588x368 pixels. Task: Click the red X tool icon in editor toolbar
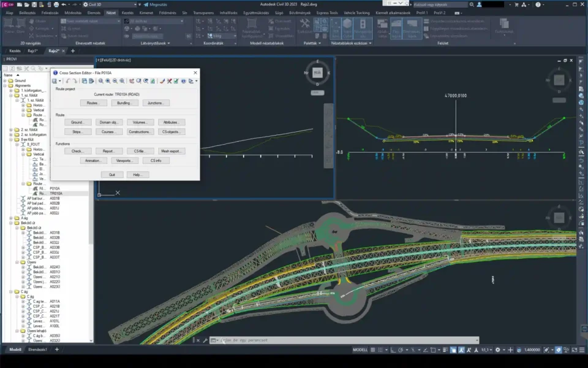(x=169, y=81)
